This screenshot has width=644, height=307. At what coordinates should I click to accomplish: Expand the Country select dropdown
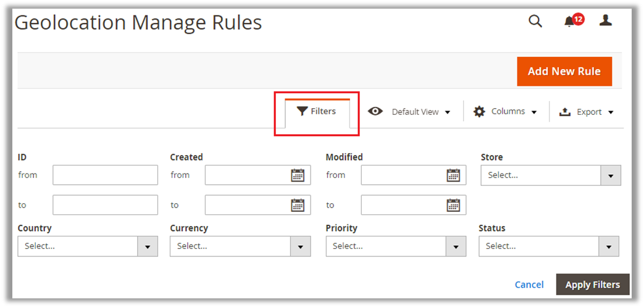(87, 246)
